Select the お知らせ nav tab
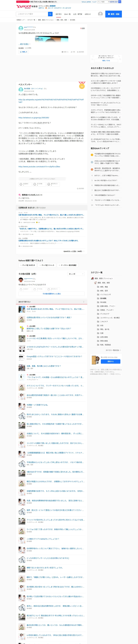The image size is (138, 644). [x=88, y=14]
